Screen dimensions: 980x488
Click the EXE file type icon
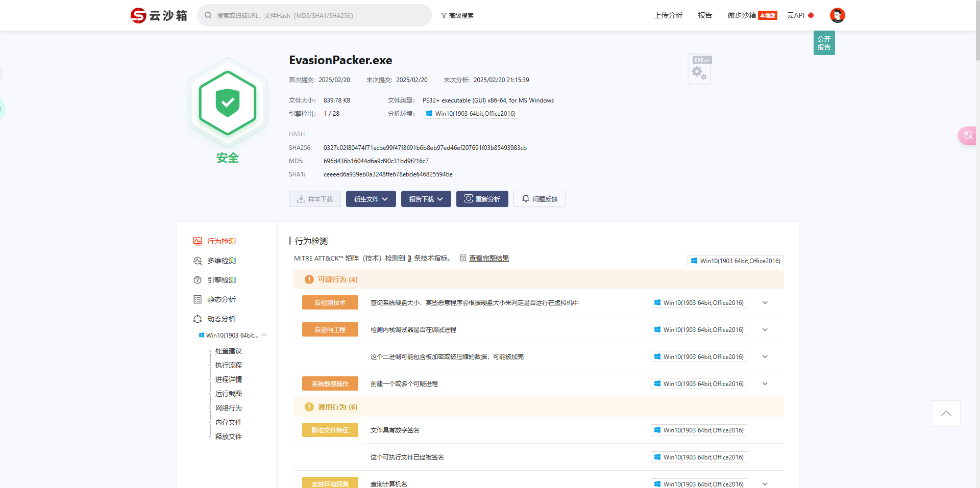699,69
